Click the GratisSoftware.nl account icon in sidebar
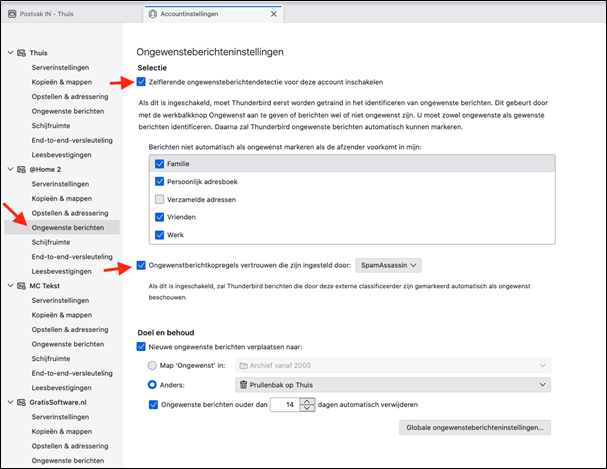The width and height of the screenshot is (607, 469). 21,401
